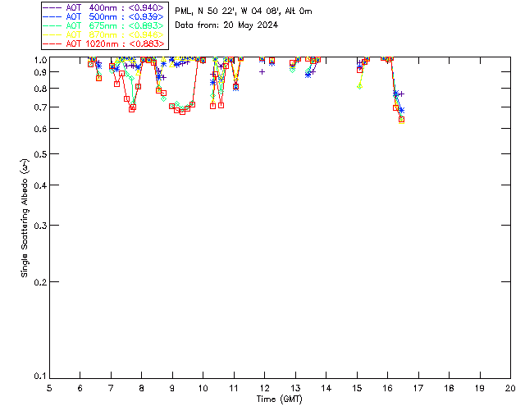The width and height of the screenshot is (525, 420).
Task: Click x-axis tick label 15
Action: tap(357, 388)
